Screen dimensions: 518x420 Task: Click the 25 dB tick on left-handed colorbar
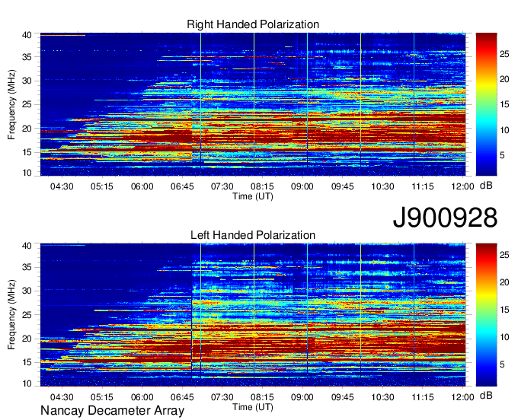pos(504,255)
